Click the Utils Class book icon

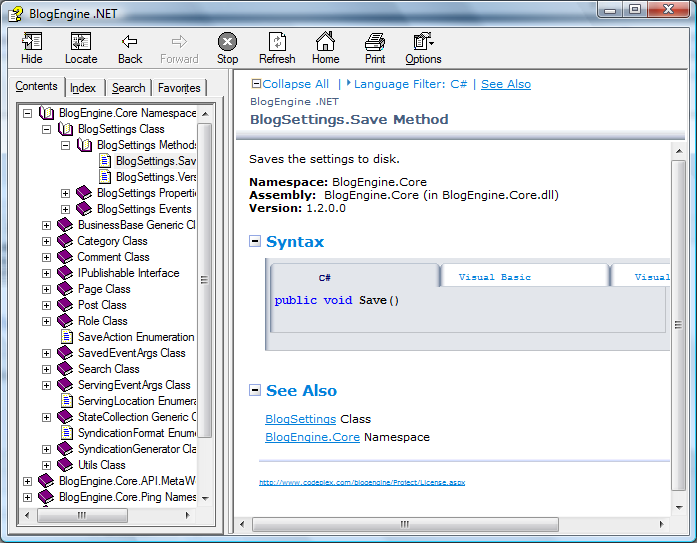point(65,465)
